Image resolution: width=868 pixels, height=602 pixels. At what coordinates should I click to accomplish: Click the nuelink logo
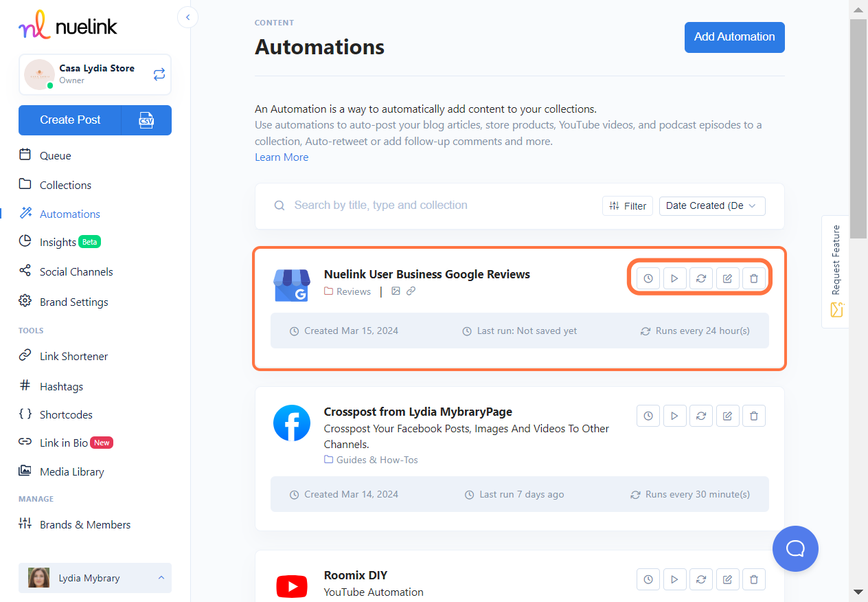pos(68,25)
